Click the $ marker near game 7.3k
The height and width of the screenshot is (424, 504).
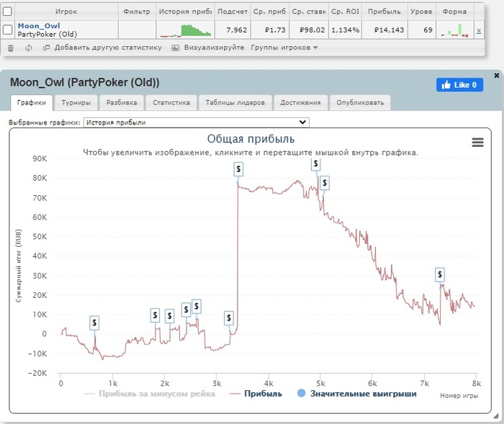(x=440, y=275)
